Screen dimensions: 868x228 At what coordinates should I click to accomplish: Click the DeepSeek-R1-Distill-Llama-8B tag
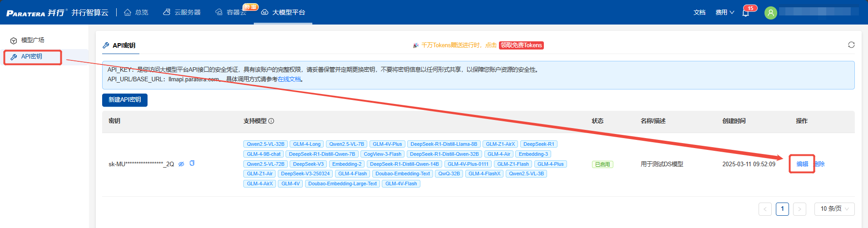444,144
